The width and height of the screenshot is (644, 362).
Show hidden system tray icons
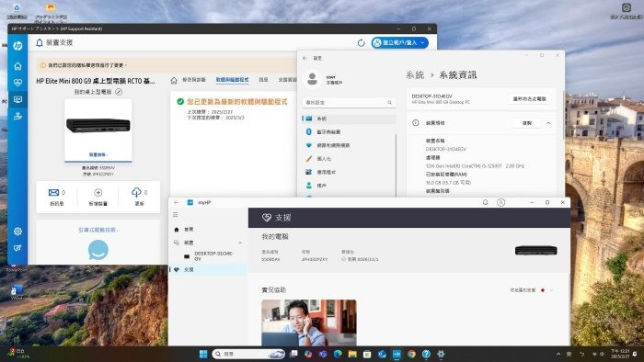coord(558,354)
